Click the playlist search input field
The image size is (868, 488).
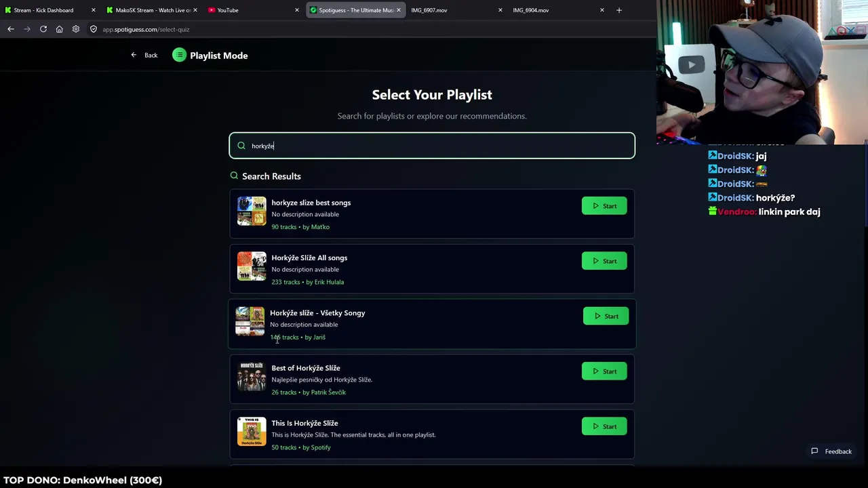click(432, 146)
